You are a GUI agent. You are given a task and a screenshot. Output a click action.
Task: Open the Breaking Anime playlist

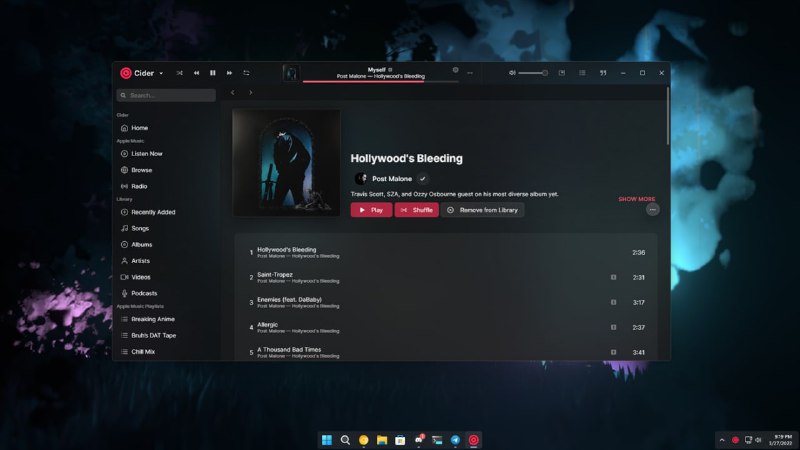coord(167,319)
